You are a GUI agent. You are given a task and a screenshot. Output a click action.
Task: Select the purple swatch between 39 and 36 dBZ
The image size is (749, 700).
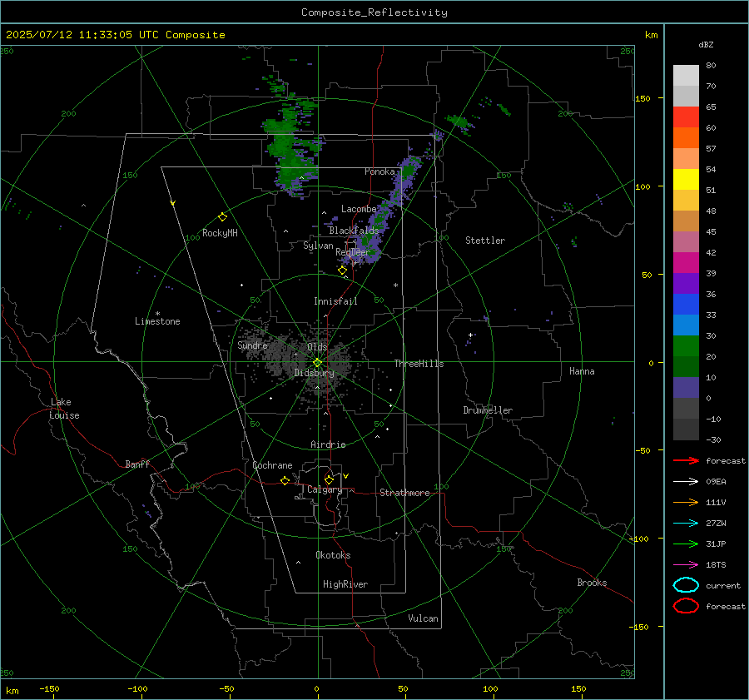pyautogui.click(x=686, y=283)
